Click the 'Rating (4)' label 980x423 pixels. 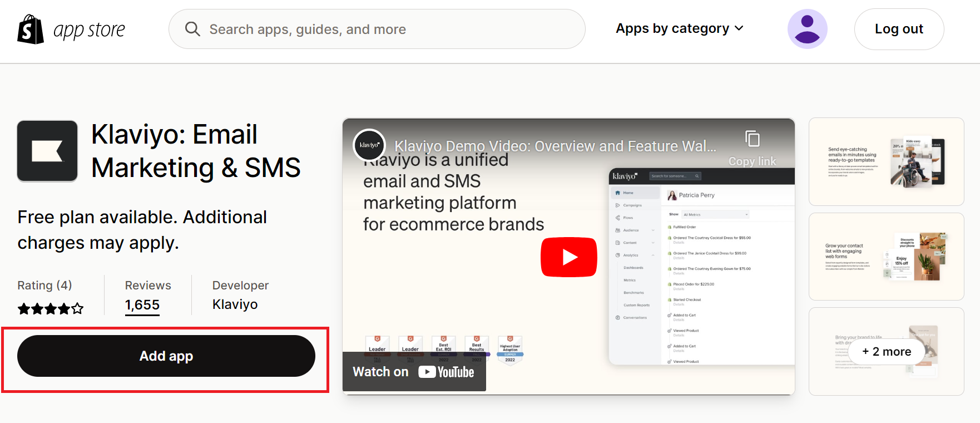tap(44, 286)
